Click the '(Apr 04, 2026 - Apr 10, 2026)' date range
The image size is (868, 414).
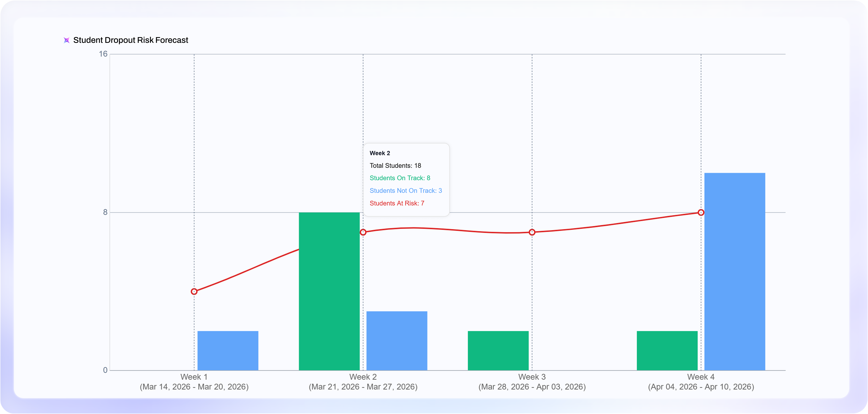pyautogui.click(x=701, y=387)
